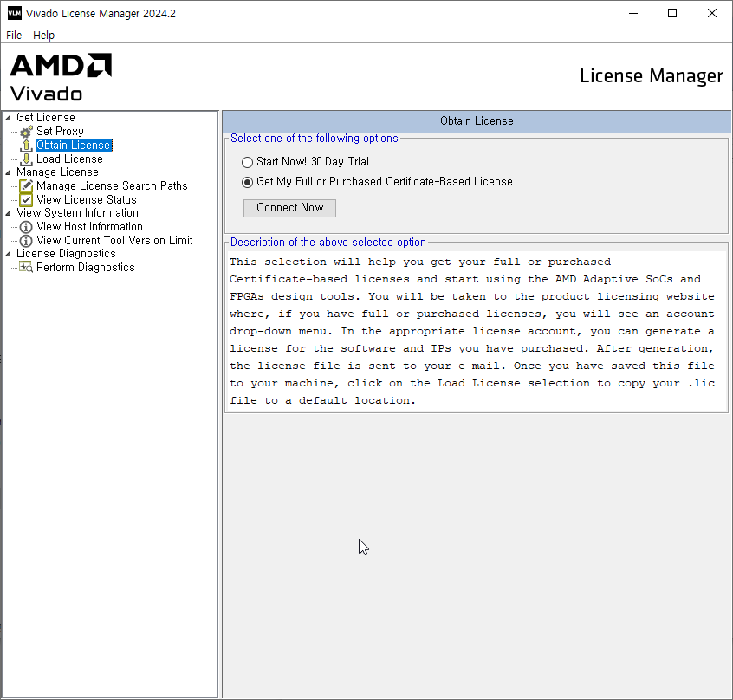Click the Connect Now button
Image resolution: width=733 pixels, height=700 pixels.
tap(289, 208)
